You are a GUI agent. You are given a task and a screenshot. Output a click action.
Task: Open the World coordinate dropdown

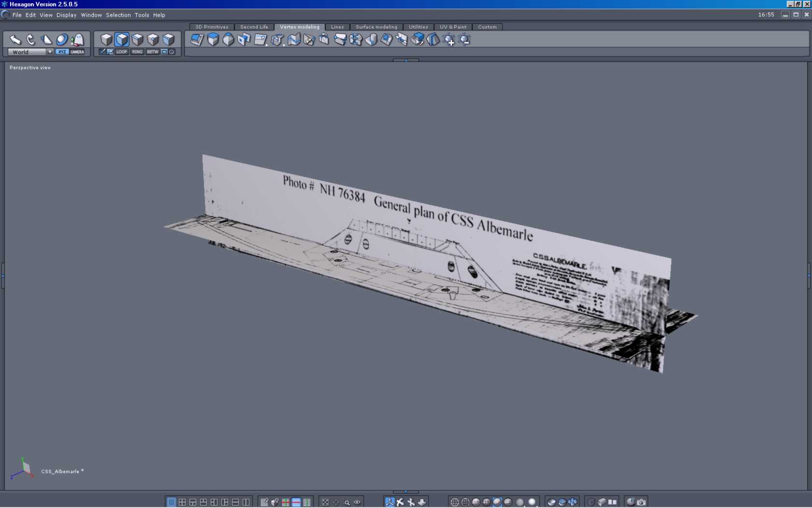[30, 52]
